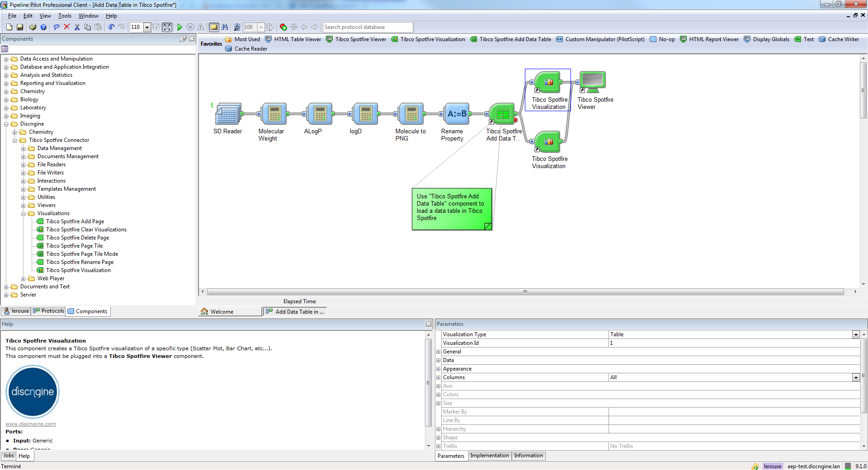
Task: Switch to the Implementation tab
Action: [x=490, y=456]
